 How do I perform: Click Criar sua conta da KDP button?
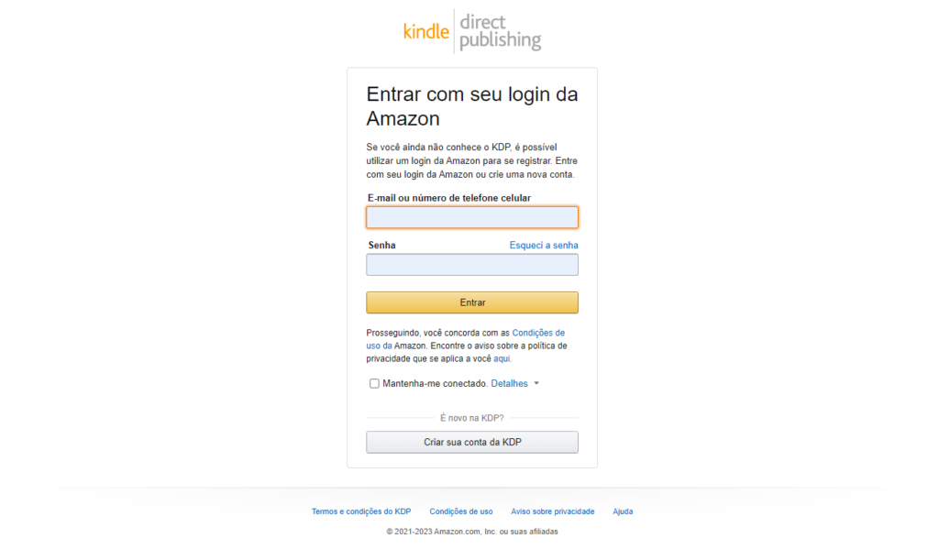click(x=472, y=442)
